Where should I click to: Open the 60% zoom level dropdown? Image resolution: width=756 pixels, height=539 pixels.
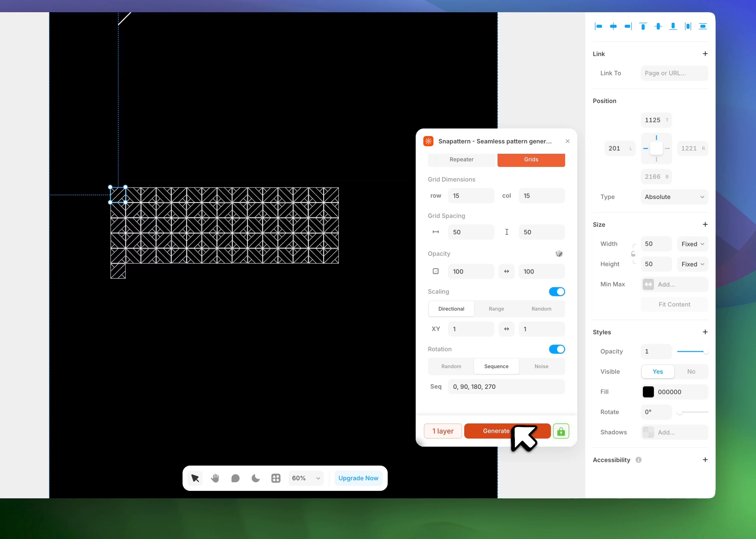tap(306, 478)
